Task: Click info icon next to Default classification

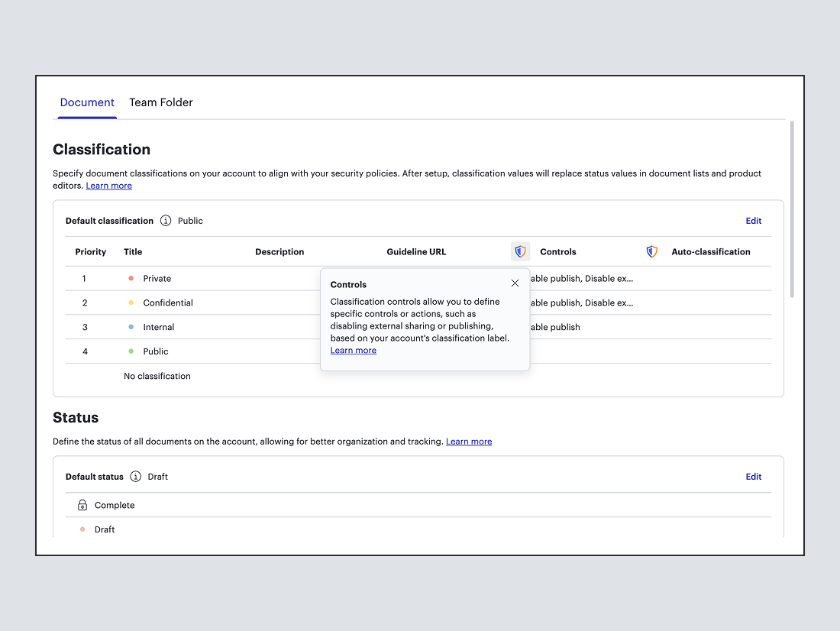Action: pos(166,221)
